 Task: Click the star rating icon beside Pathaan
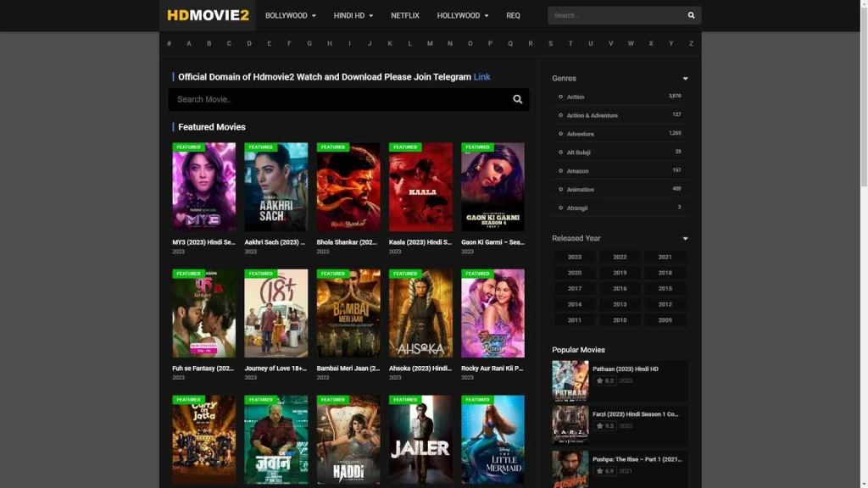click(x=599, y=380)
